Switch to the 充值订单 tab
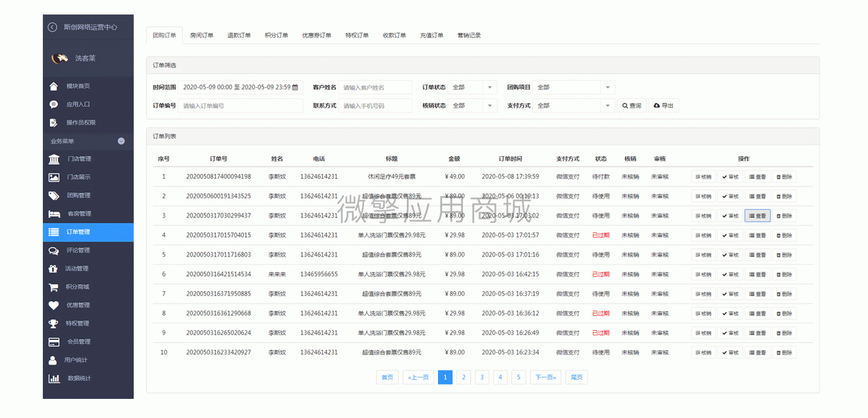 click(x=432, y=35)
